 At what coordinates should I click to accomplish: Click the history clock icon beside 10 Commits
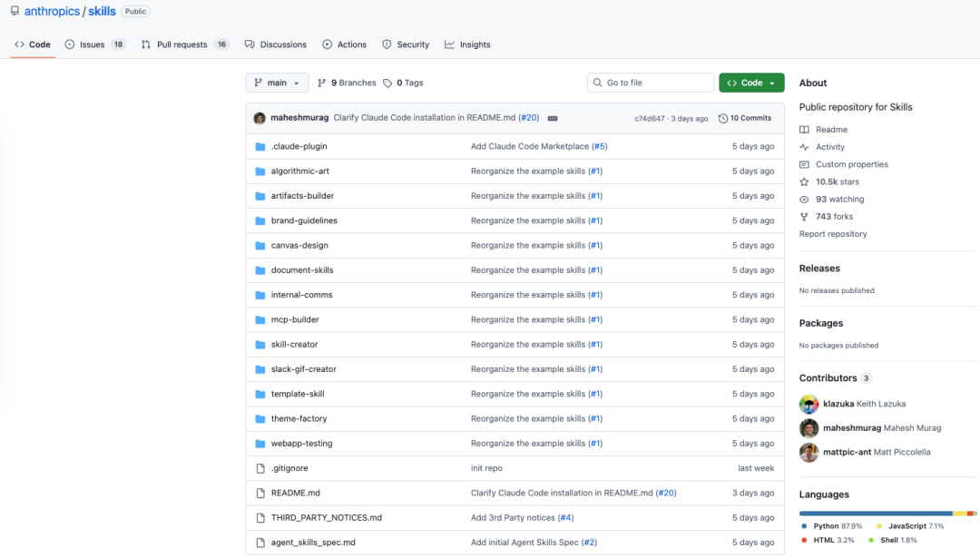[x=723, y=118]
